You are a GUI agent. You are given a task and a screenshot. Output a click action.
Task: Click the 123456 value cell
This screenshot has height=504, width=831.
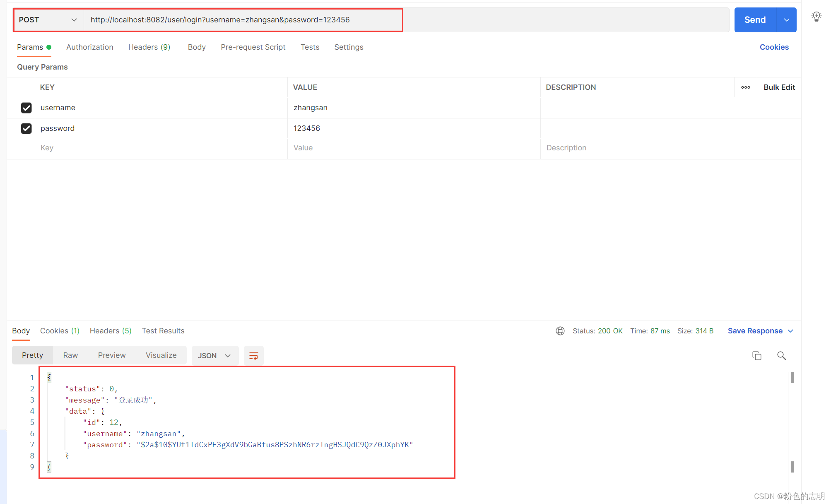coord(414,128)
